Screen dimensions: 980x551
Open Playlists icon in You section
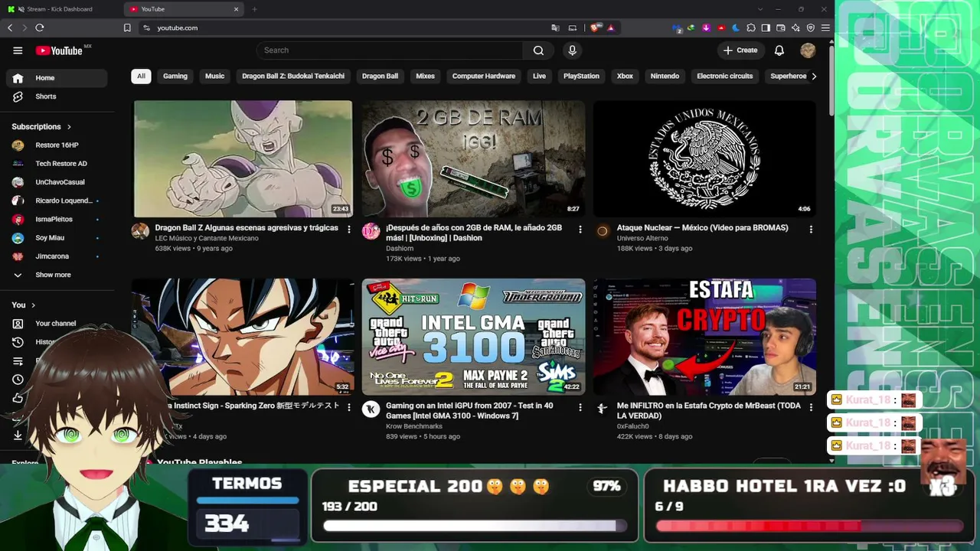point(18,361)
